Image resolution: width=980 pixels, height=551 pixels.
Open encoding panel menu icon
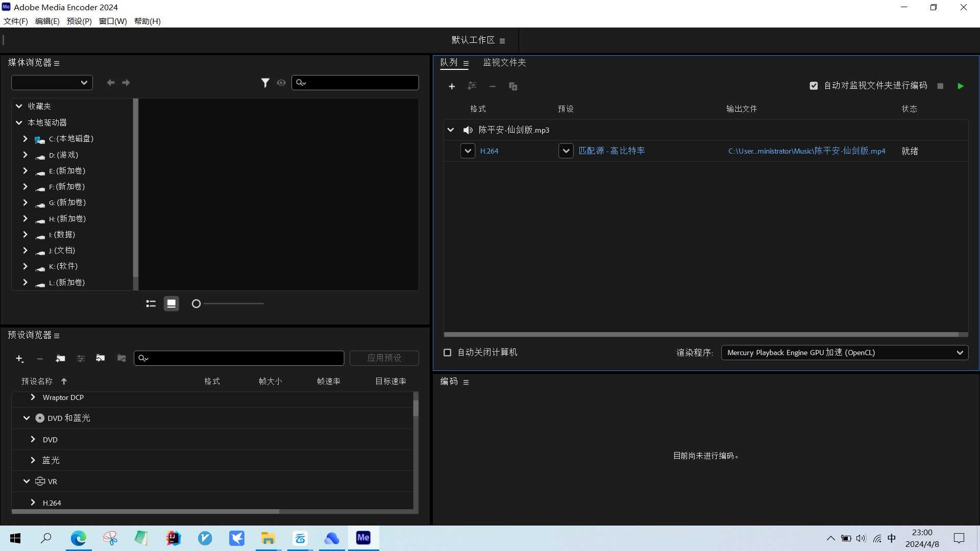466,382
